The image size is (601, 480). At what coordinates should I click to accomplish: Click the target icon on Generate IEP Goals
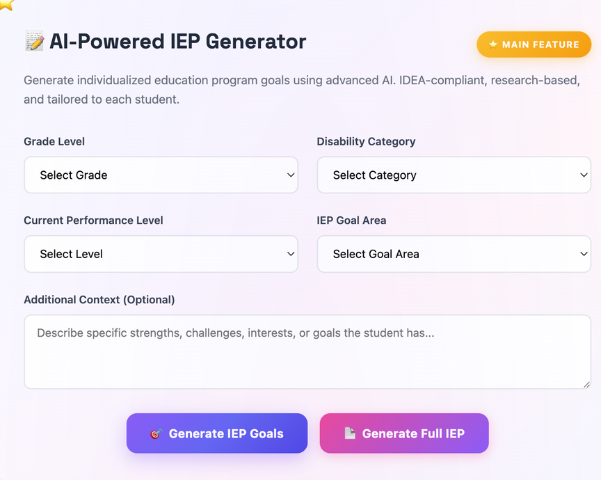point(155,434)
